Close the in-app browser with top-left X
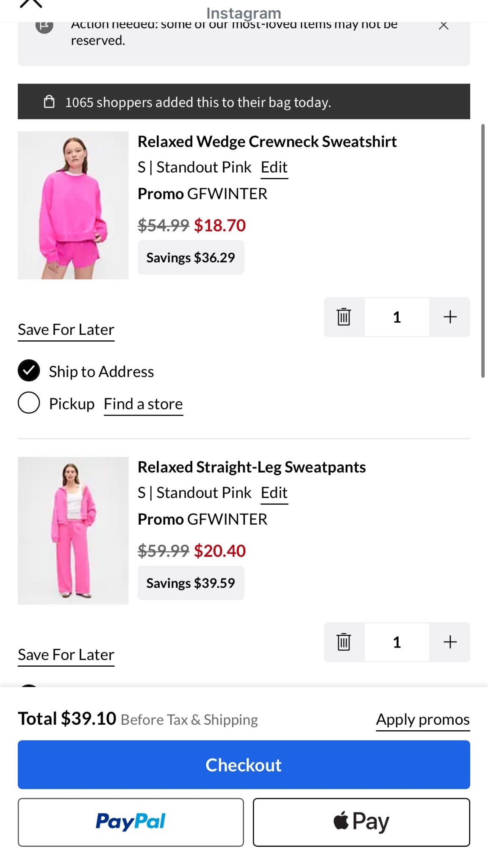The width and height of the screenshot is (488, 868). coord(31,3)
